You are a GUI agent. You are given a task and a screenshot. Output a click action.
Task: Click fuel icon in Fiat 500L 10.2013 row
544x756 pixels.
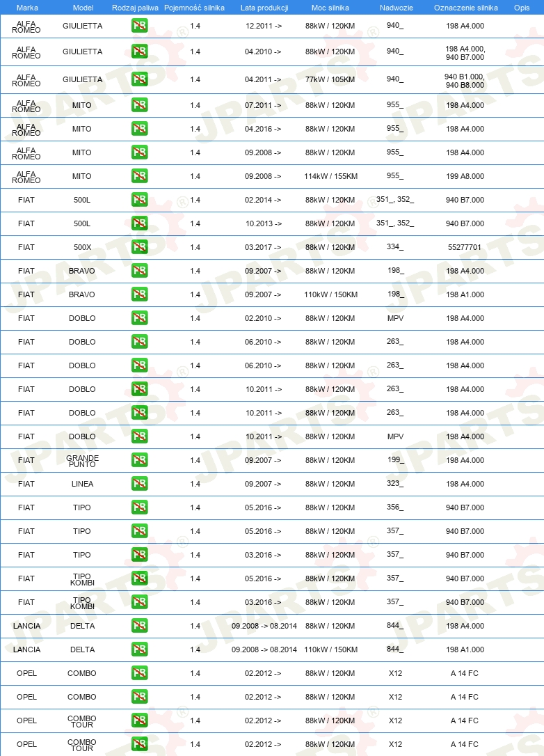[139, 223]
